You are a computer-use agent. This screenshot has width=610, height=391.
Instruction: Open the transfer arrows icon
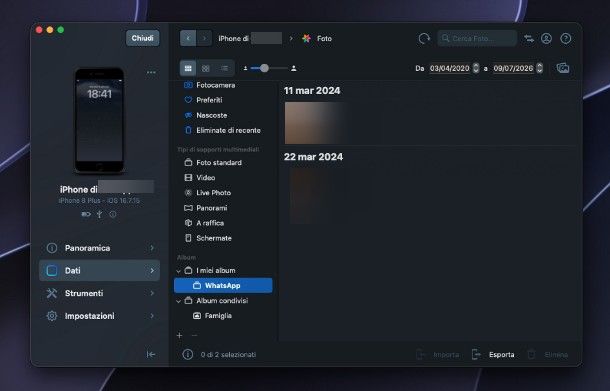(529, 38)
